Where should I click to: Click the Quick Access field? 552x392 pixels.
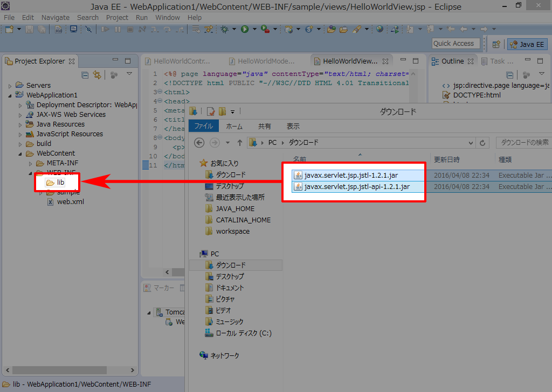tap(456, 44)
